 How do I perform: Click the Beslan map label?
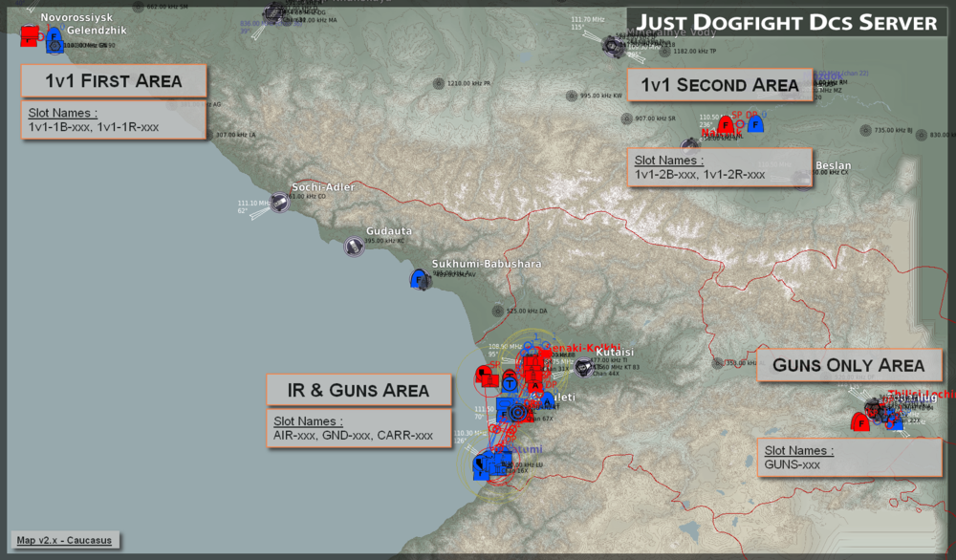click(833, 165)
